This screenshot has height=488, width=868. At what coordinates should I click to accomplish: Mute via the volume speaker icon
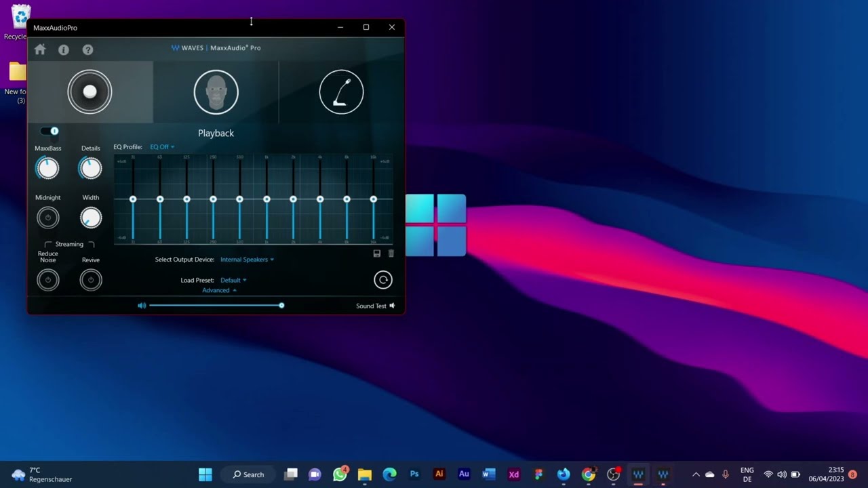tap(142, 306)
